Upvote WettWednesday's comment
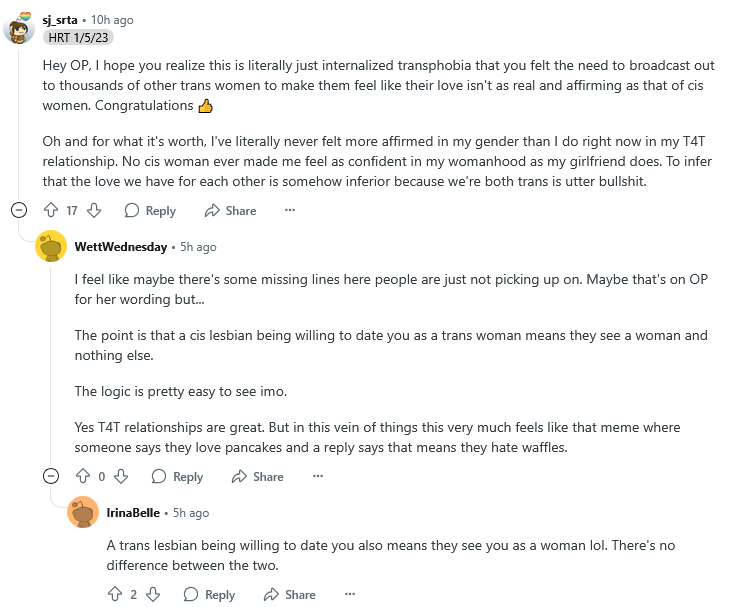 point(82,477)
